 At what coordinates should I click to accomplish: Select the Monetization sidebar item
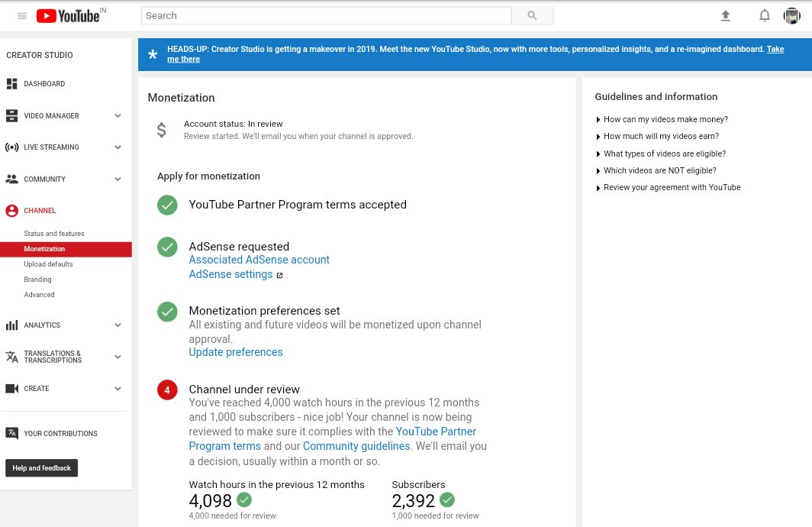pyautogui.click(x=66, y=249)
